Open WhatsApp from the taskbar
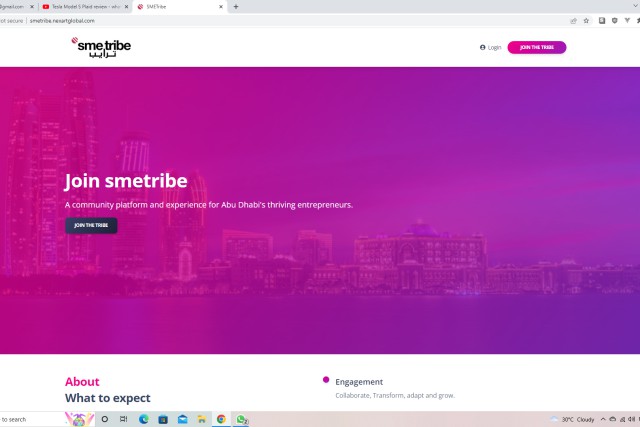 (241, 419)
